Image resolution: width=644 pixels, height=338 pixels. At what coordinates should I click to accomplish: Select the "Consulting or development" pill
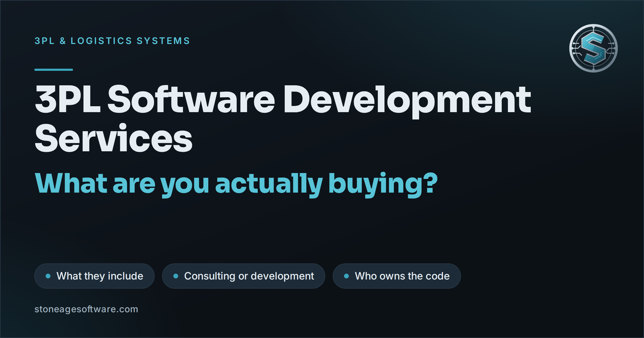244,276
